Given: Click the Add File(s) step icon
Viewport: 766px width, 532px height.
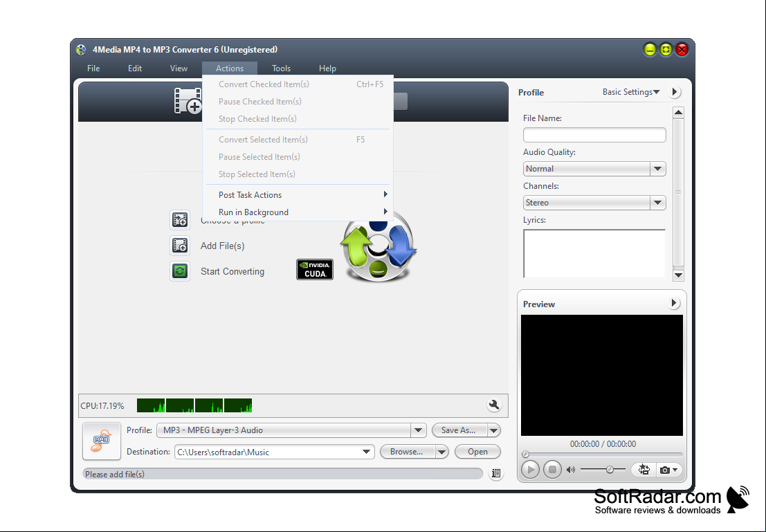Looking at the screenshot, I should click(180, 246).
